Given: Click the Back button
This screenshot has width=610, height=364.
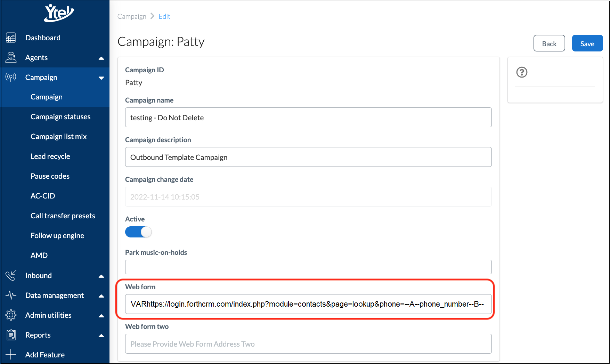Looking at the screenshot, I should pos(549,43).
